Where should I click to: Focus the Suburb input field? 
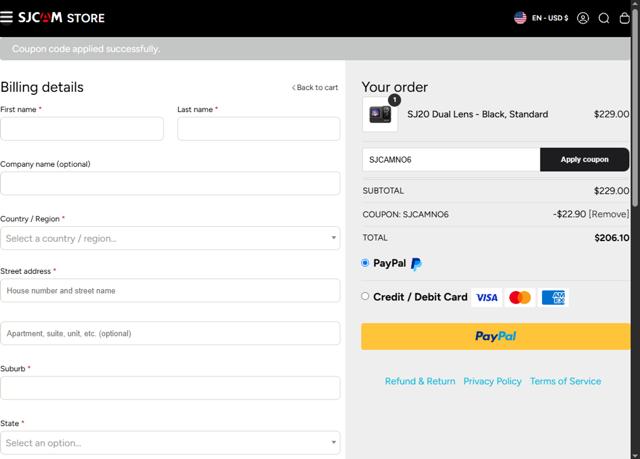tap(170, 388)
